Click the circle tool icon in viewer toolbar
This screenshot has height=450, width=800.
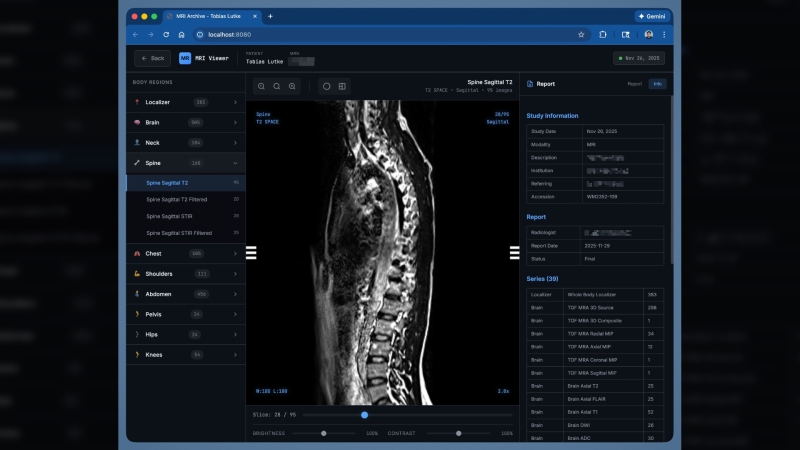point(326,86)
